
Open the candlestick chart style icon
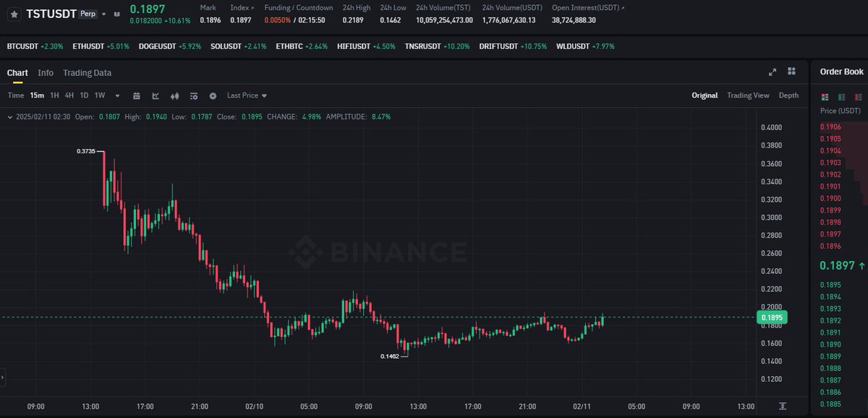174,95
